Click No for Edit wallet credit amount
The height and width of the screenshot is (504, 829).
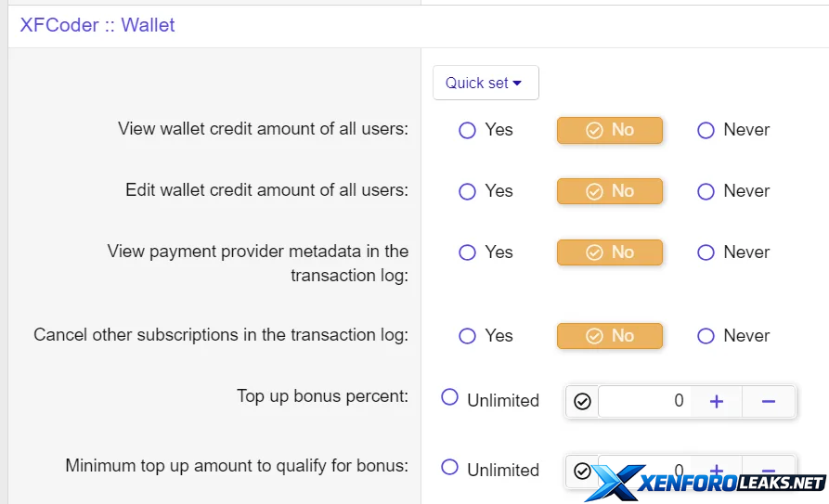610,191
